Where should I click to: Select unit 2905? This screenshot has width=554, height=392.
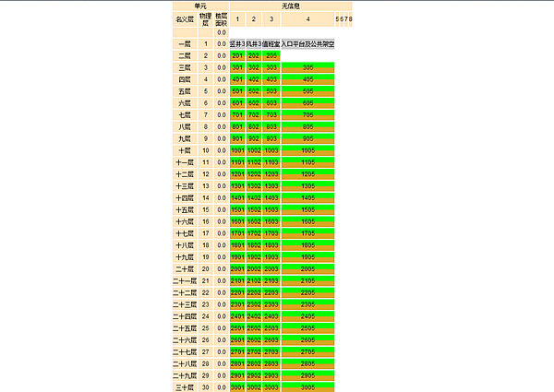[x=307, y=375]
